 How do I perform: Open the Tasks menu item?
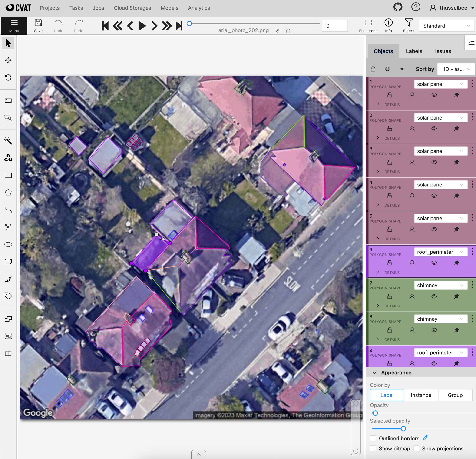coord(76,8)
